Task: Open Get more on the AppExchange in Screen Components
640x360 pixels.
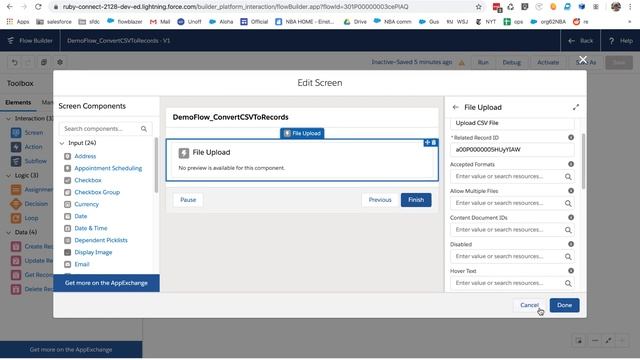Action: coord(106,283)
